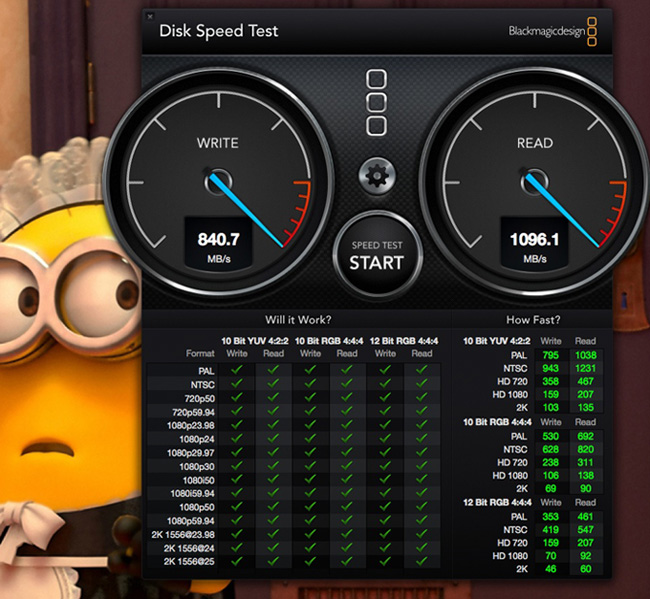Click 10 Bit RGB HD 1080 write value 106

coord(551,475)
